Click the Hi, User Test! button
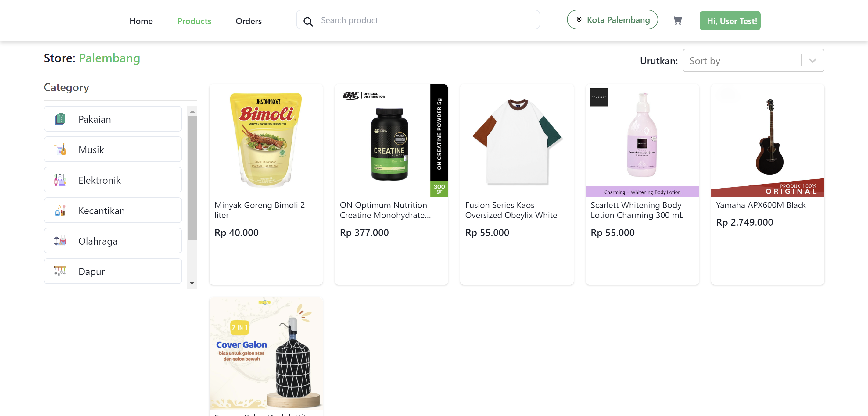The height and width of the screenshot is (416, 868). (730, 20)
